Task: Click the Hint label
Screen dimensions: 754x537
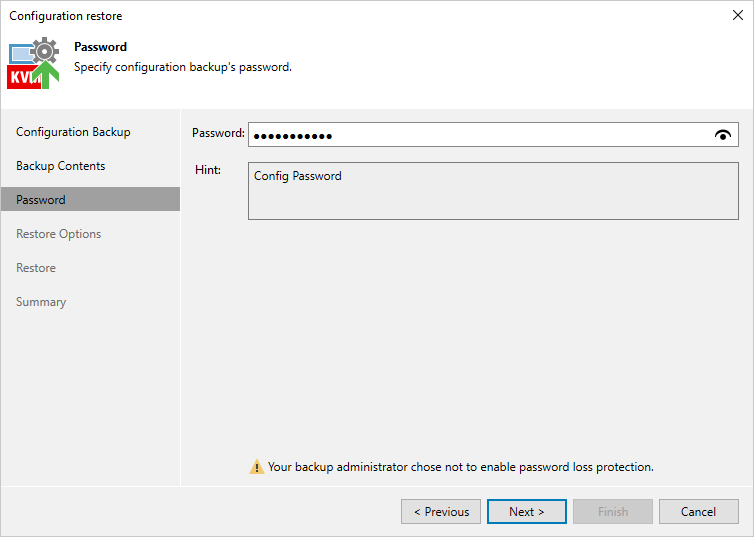Action: 207,170
